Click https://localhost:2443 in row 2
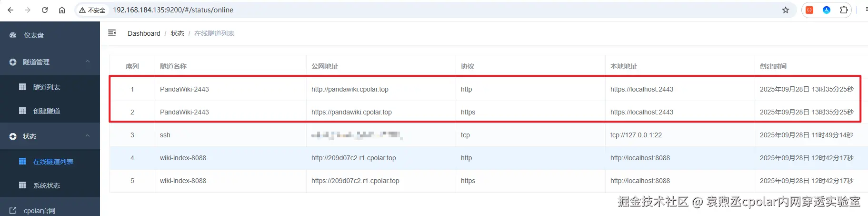The height and width of the screenshot is (216, 868). pos(642,112)
